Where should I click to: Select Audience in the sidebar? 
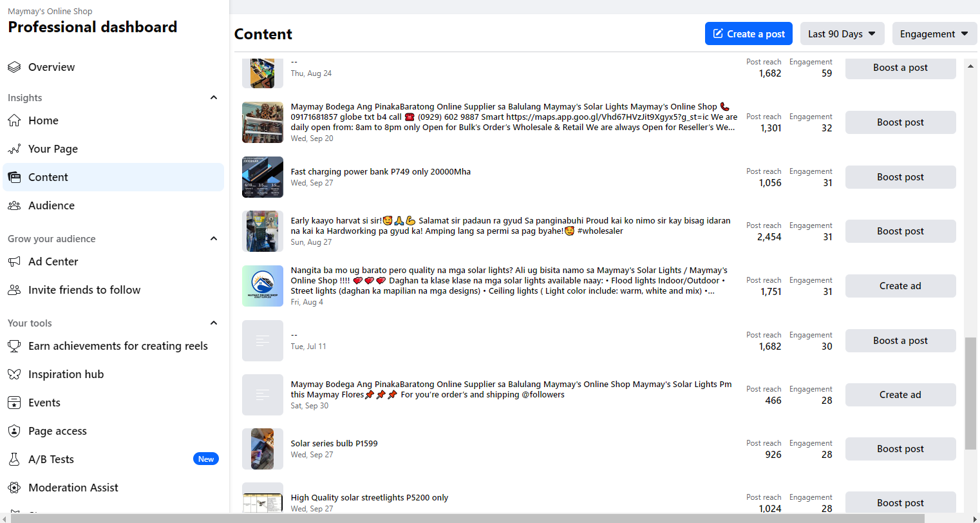point(113,205)
